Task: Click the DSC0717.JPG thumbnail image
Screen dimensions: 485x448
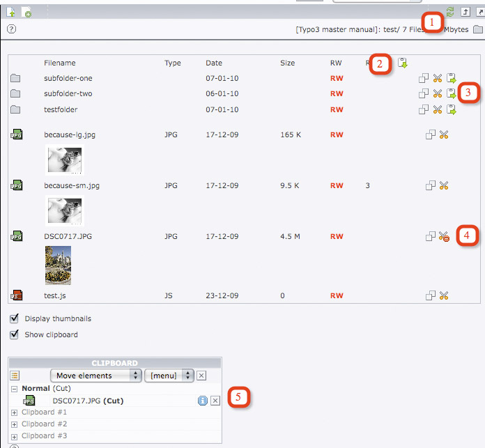Action: [x=59, y=265]
